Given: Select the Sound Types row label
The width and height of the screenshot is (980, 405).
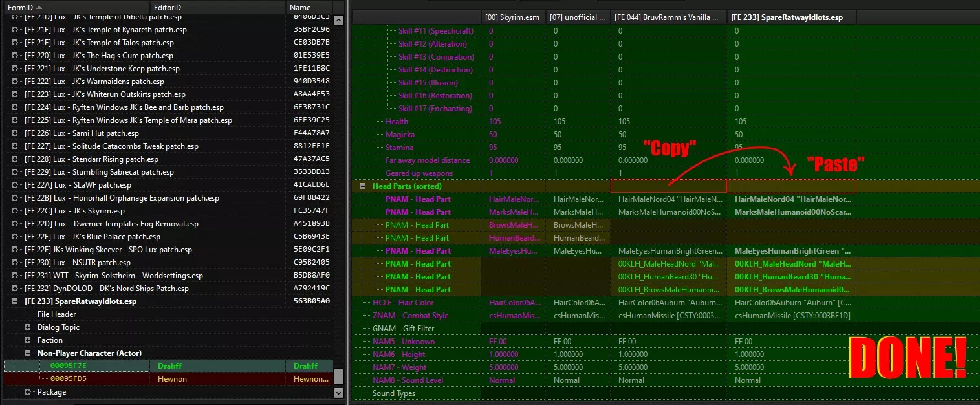Looking at the screenshot, I should (x=394, y=393).
